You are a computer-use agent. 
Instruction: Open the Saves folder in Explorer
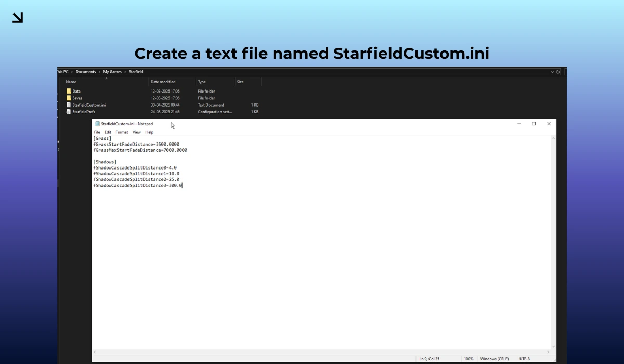(77, 98)
